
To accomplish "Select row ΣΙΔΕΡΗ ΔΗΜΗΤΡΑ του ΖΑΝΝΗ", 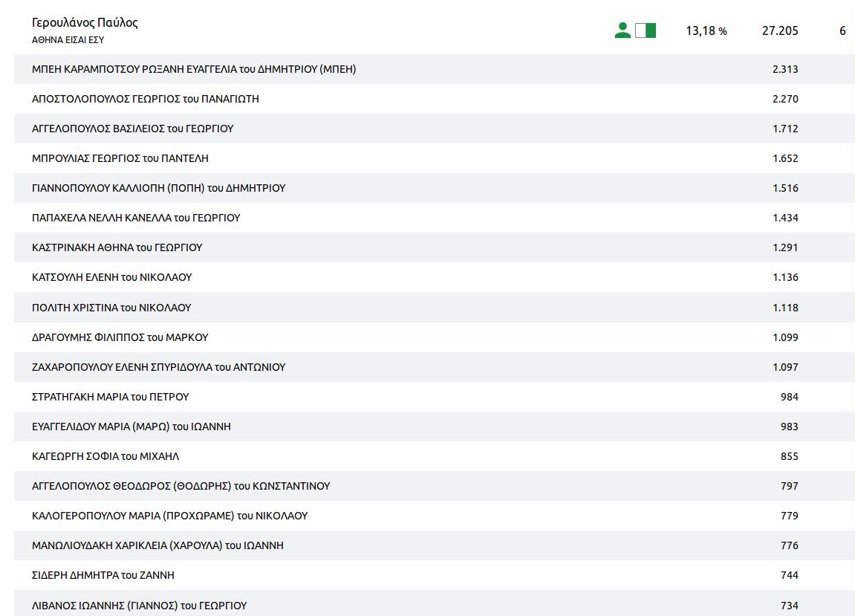I will point(434,575).
